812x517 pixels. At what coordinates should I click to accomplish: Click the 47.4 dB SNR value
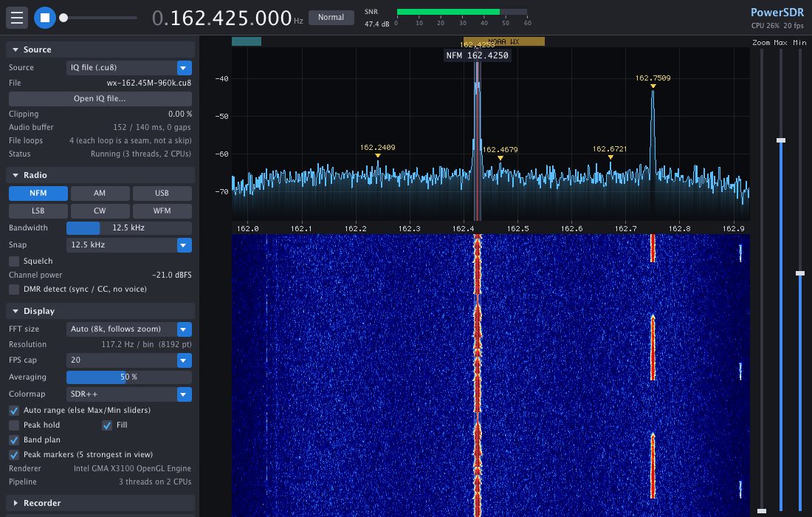pyautogui.click(x=377, y=24)
